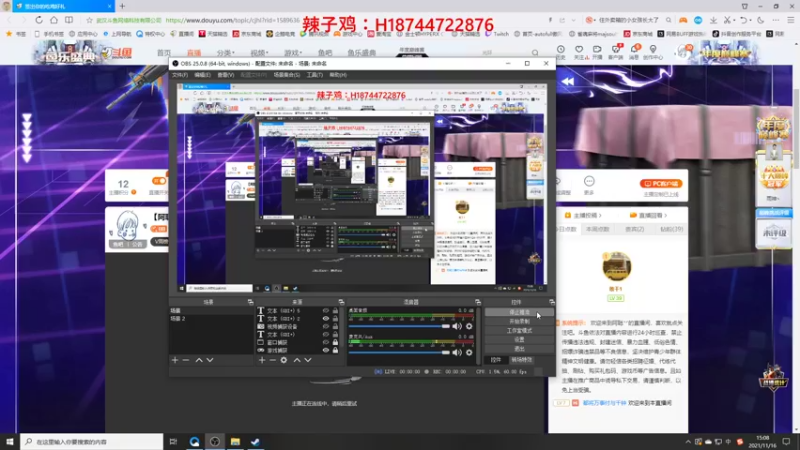Screen dimensions: 800x450
Task: Switch to the 本周贡献 ranking tab
Action: [x=597, y=230]
